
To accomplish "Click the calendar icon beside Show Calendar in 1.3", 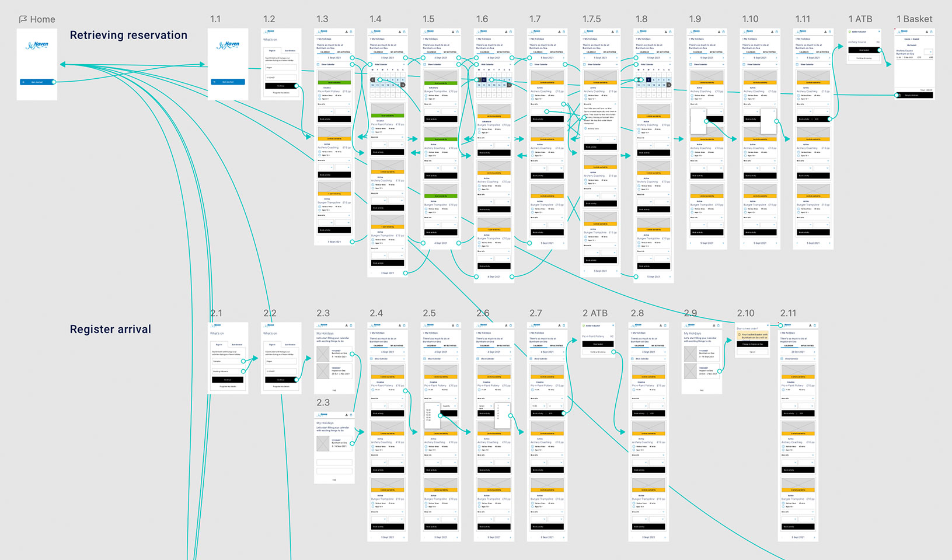I will (x=319, y=64).
